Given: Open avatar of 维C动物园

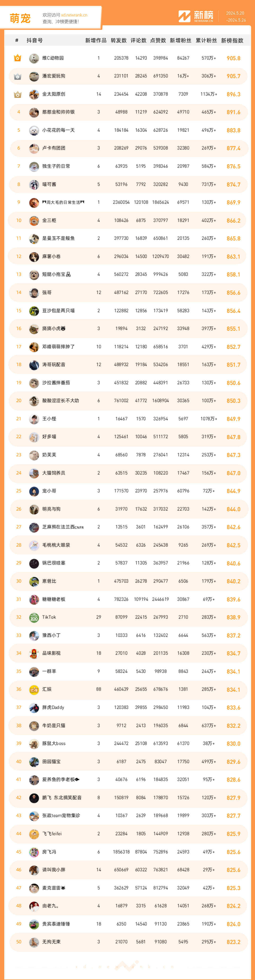Looking at the screenshot, I should pos(34,58).
